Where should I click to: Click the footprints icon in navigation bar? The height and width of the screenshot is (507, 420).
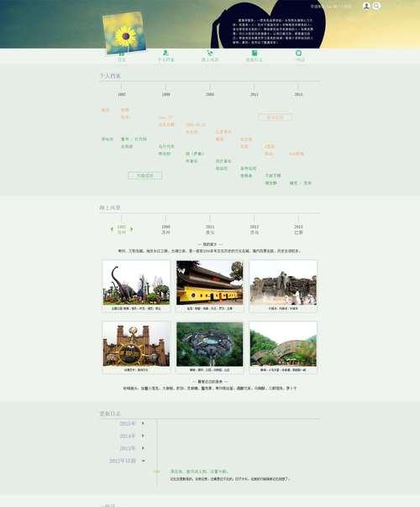click(x=210, y=53)
